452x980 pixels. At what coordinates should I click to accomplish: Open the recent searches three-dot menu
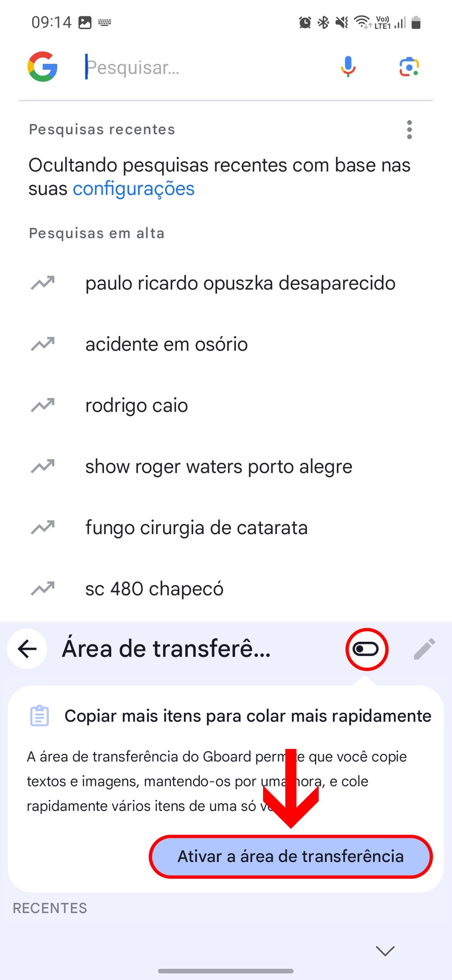click(409, 130)
